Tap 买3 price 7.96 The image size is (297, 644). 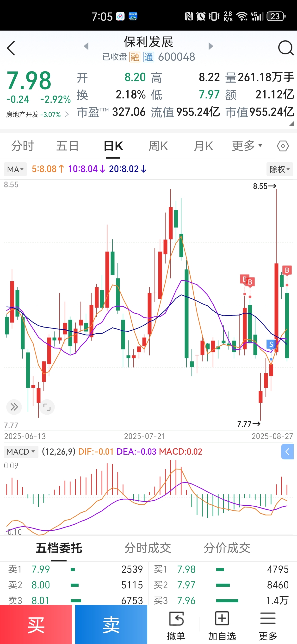click(186, 600)
